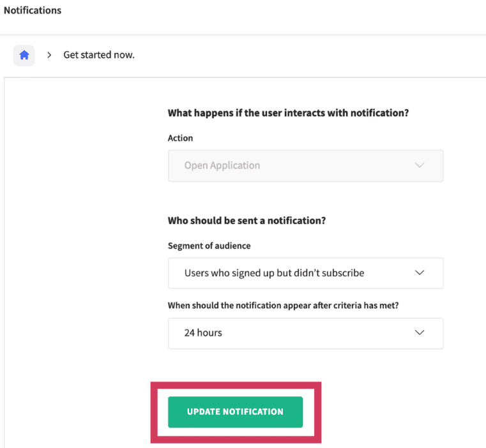Screen dimensions: 486x448
Task: Click the user interaction section heading
Action: point(288,113)
